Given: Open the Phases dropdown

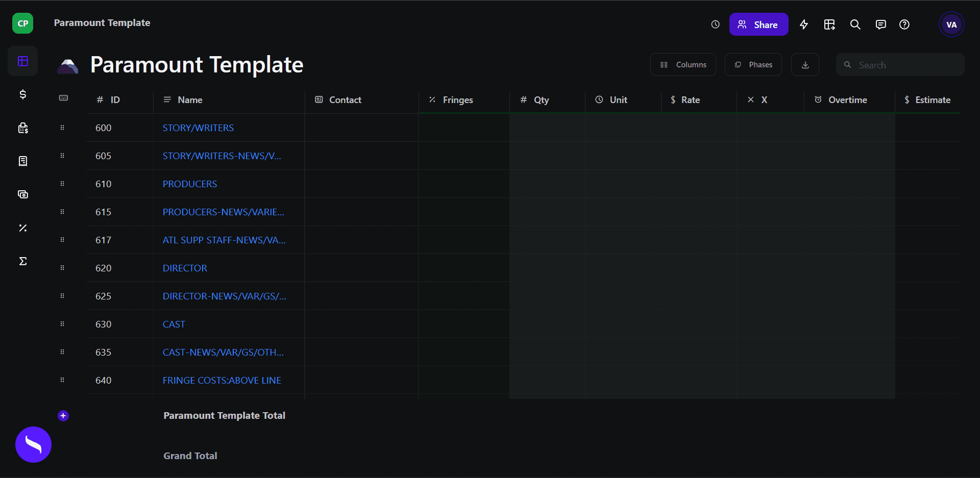Looking at the screenshot, I should pyautogui.click(x=753, y=65).
